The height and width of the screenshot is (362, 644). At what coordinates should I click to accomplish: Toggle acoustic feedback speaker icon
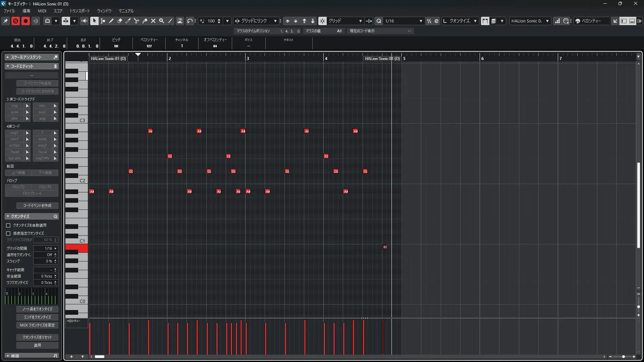[x=84, y=21]
